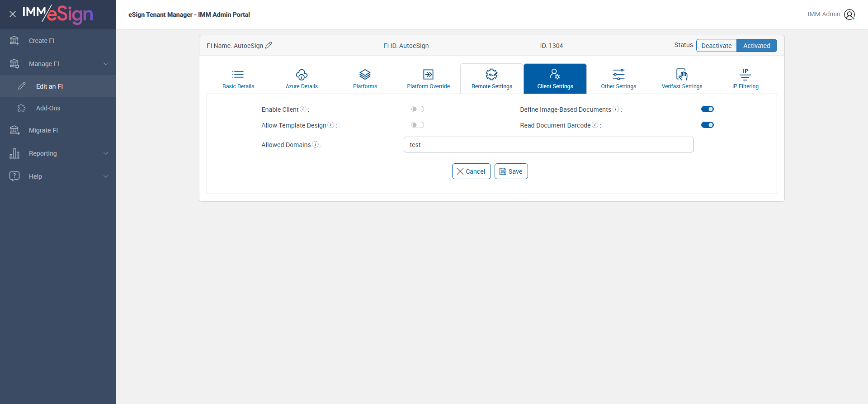Show info for Read Document Barcode
The width and height of the screenshot is (868, 404).
[595, 125]
